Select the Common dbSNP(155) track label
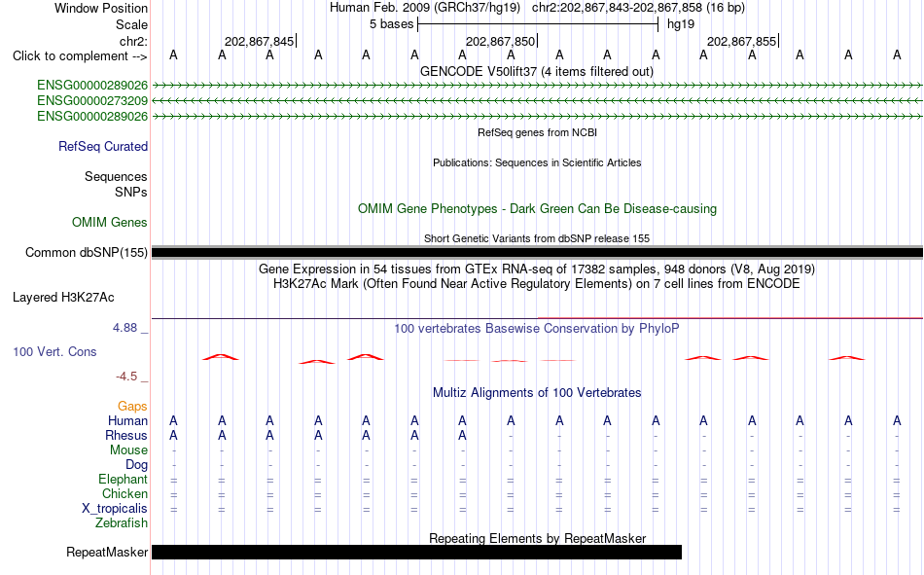 tap(86, 252)
